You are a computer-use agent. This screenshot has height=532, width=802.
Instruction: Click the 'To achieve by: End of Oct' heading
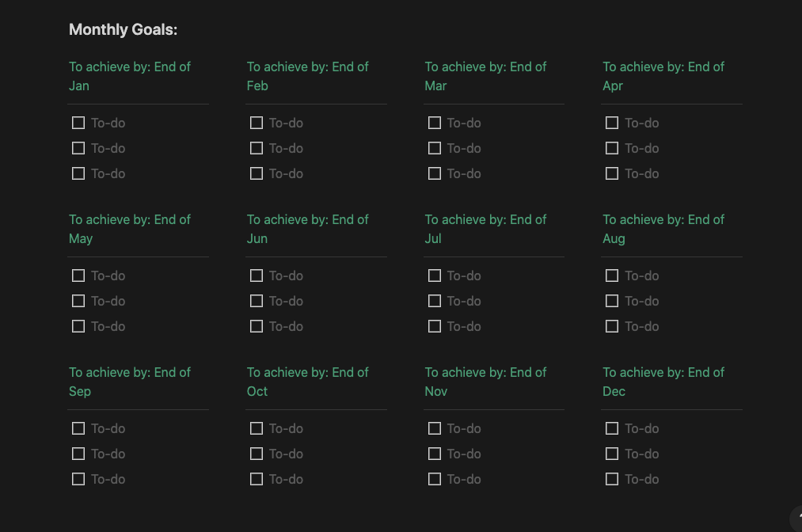point(307,382)
